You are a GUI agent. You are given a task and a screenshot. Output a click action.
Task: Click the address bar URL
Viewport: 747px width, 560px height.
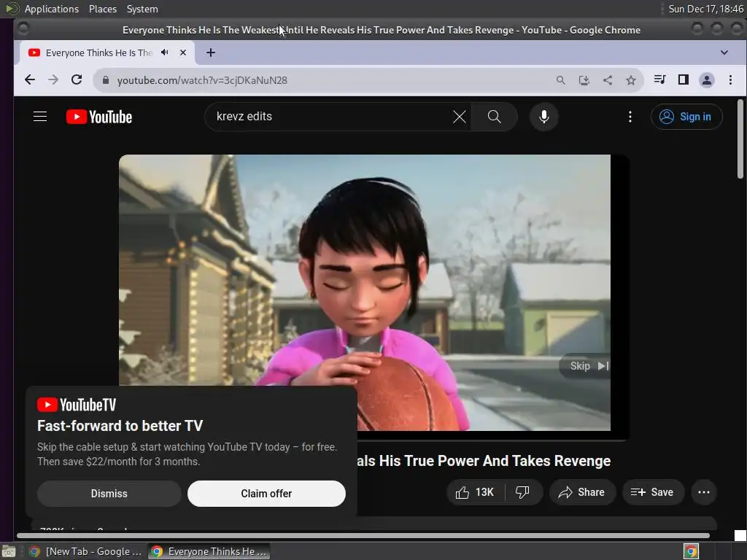point(202,80)
